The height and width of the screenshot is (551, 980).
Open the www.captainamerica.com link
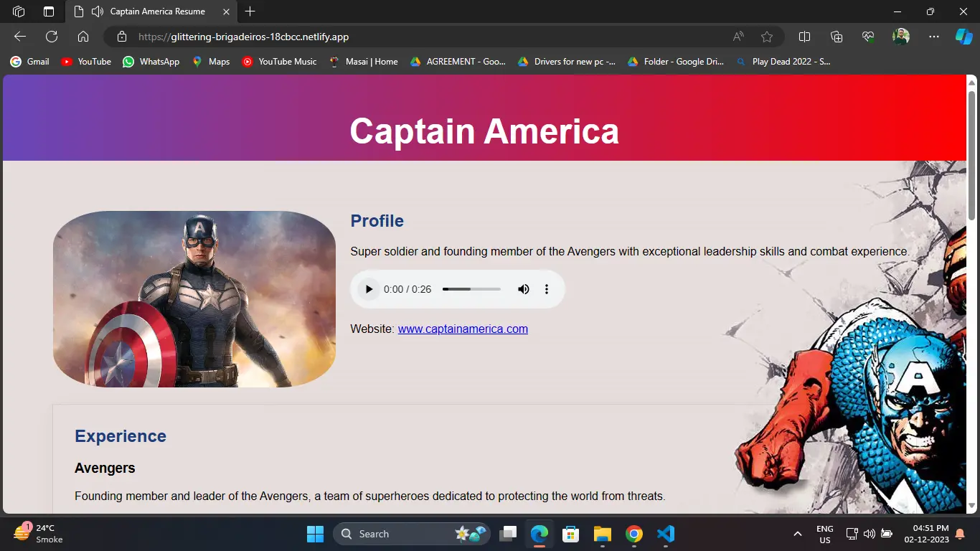tap(463, 329)
